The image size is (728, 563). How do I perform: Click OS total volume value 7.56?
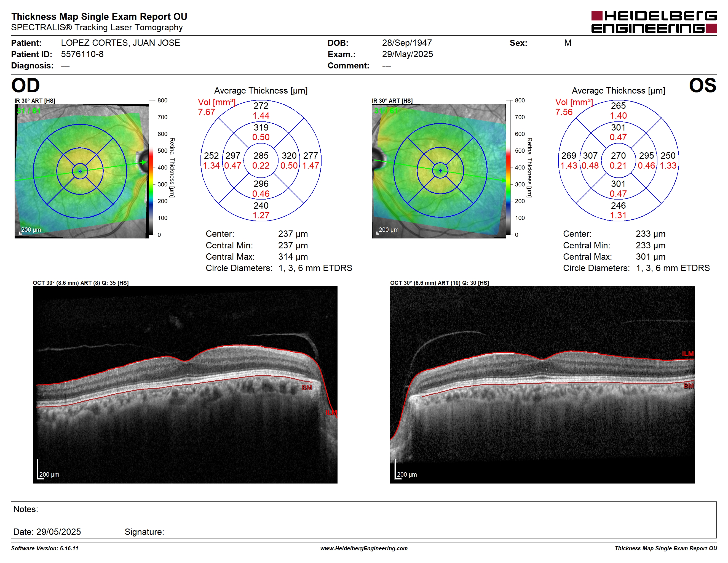pos(564,112)
